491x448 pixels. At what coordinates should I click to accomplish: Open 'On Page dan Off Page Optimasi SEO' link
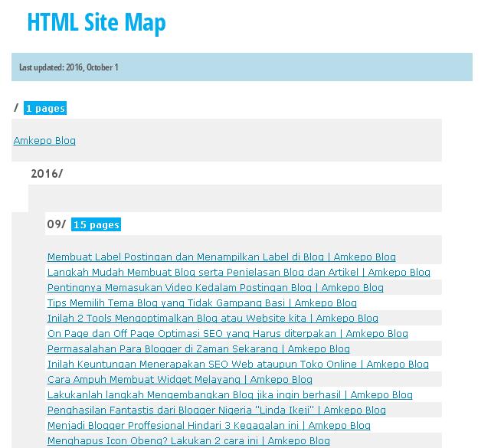227,334
